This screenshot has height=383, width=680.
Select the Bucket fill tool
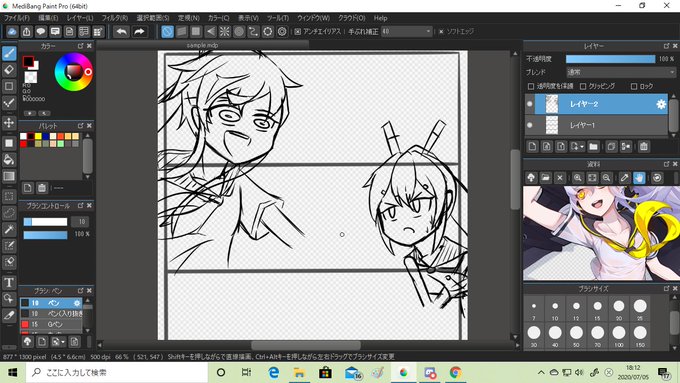(9, 160)
